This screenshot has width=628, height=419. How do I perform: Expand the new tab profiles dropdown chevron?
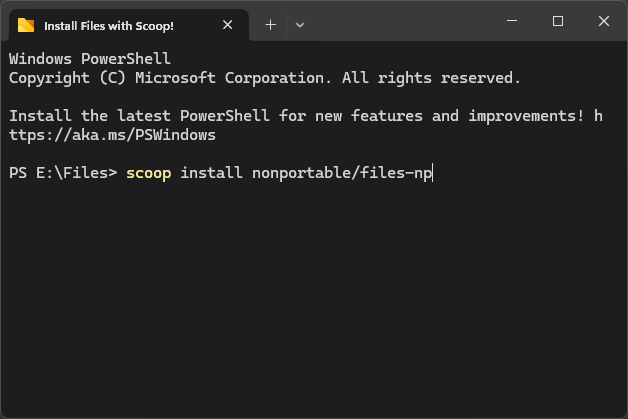click(299, 25)
